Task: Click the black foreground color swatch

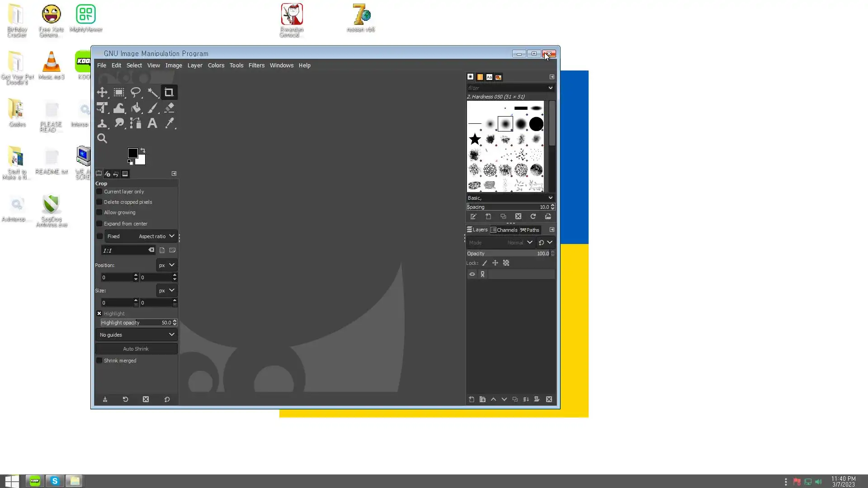Action: [x=132, y=153]
